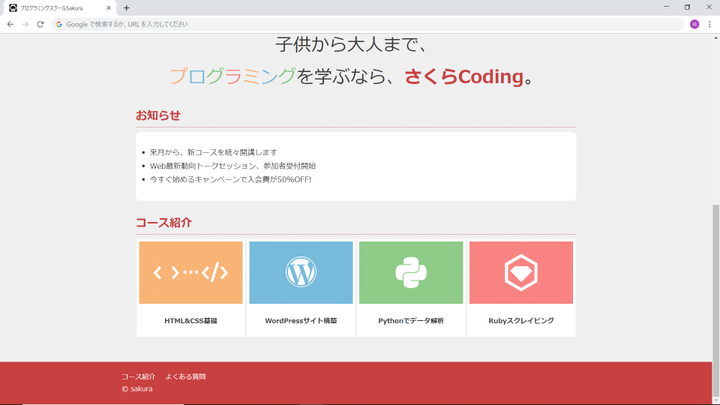Click the さくらCoding red headline text
Image resolution: width=720 pixels, height=405 pixels.
pyautogui.click(x=464, y=77)
